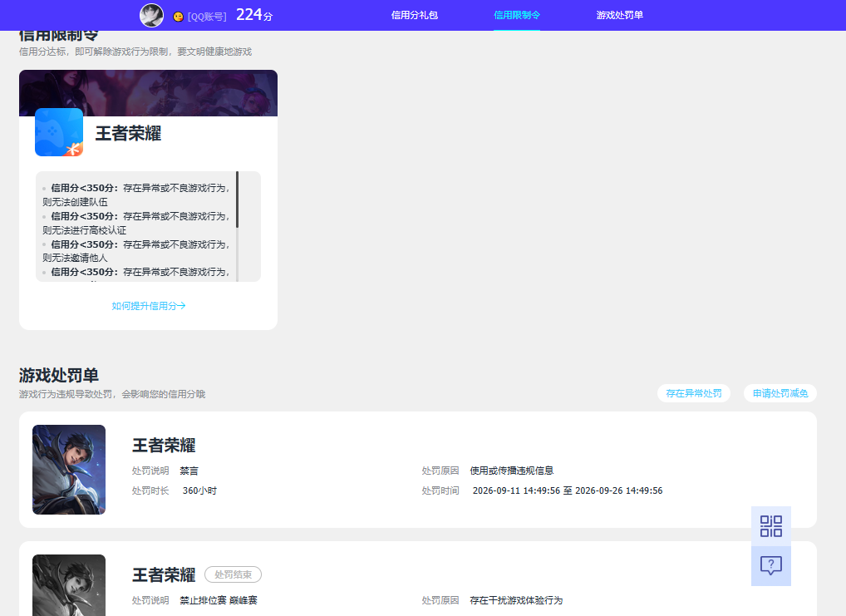Click the 使用或传播违规信息 penalty reason

click(511, 471)
